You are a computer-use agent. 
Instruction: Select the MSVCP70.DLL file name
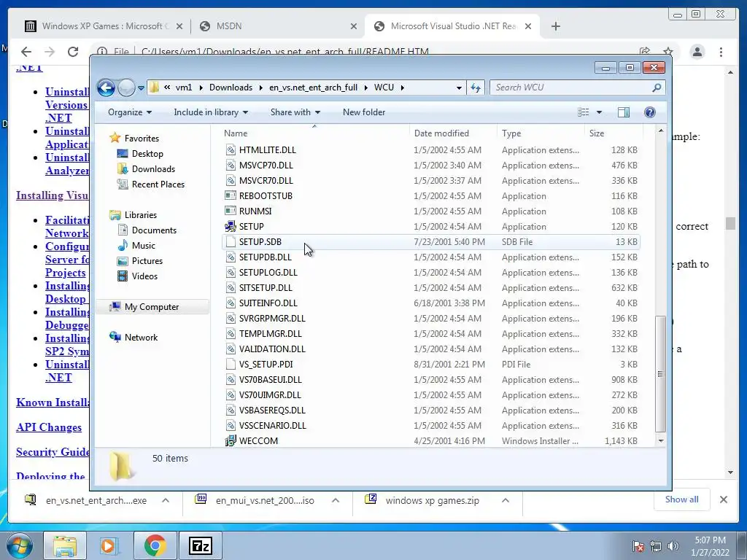point(266,166)
